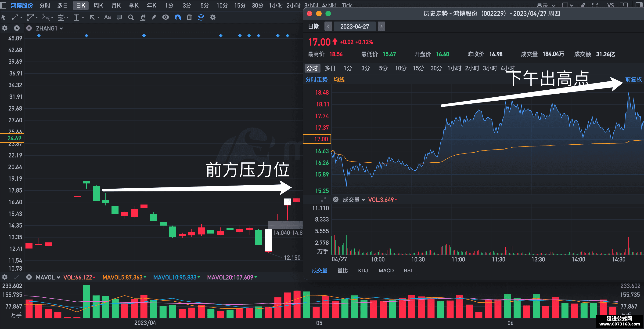Select the MACD indicator tab
Screen dimensions: 644x329
point(386,271)
